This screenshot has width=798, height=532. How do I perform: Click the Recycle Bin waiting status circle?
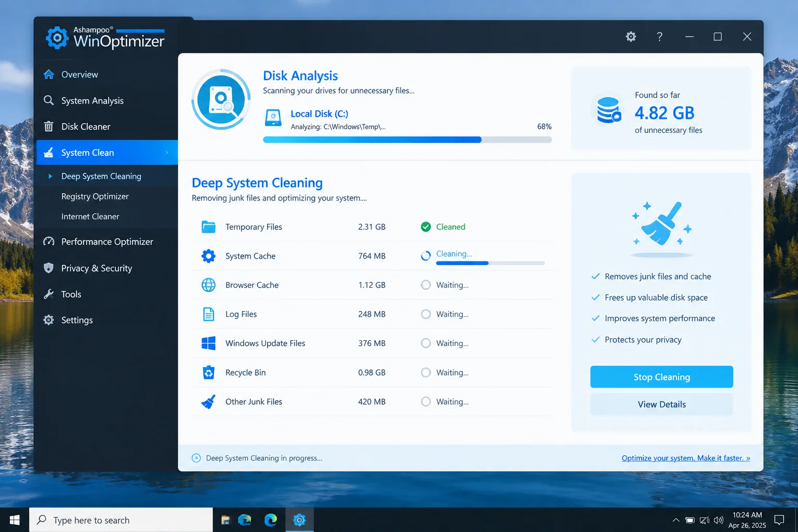coord(425,373)
